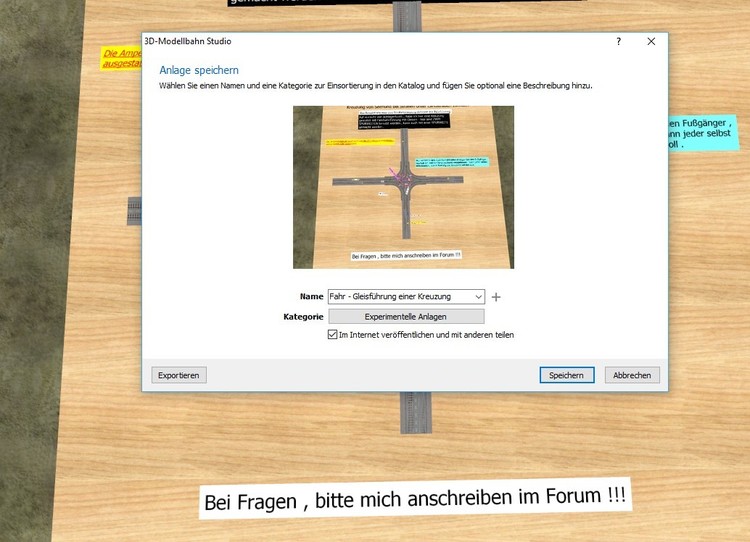The width and height of the screenshot is (750, 542).
Task: Toggle 'Im Internet veröffentlichen' checkbox
Action: click(332, 334)
